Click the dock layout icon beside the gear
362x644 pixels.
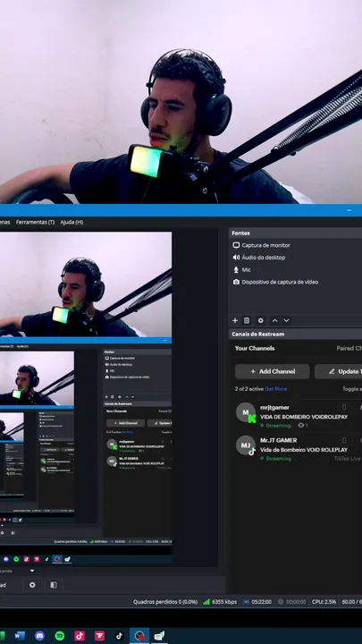[x=54, y=585]
